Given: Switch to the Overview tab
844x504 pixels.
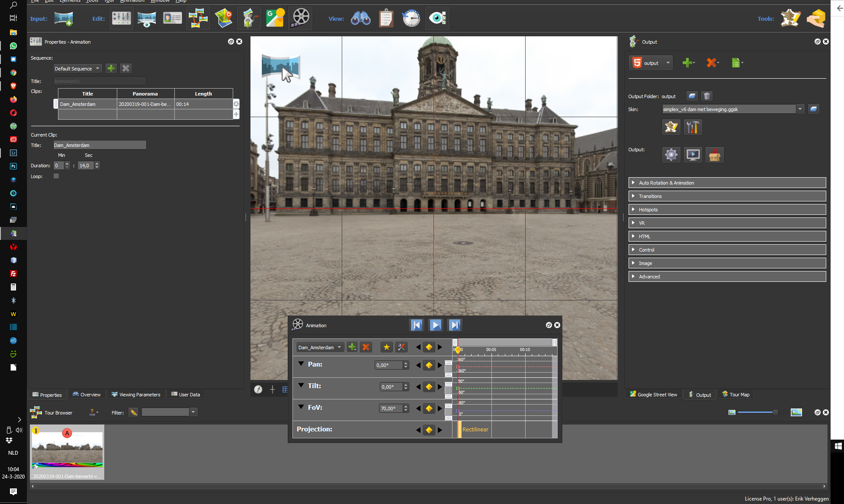Looking at the screenshot, I should tap(87, 394).
